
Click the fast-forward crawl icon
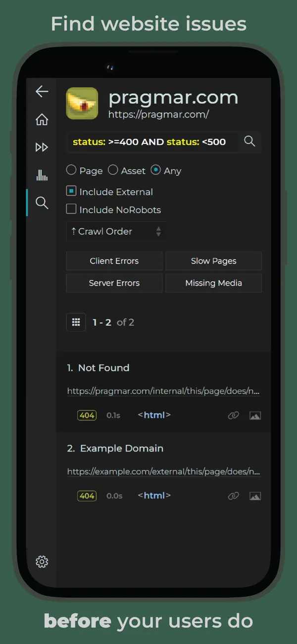tap(42, 147)
